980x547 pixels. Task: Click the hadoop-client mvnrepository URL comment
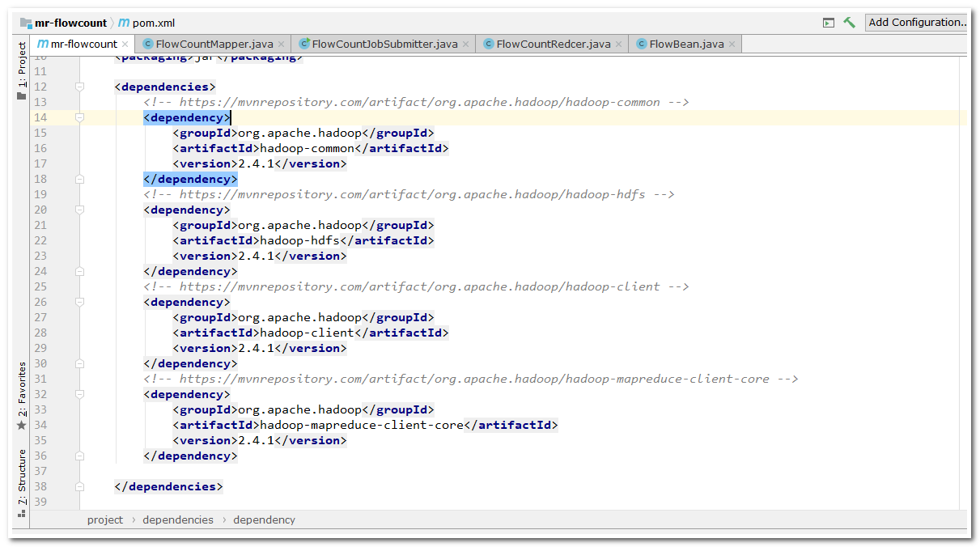click(416, 286)
